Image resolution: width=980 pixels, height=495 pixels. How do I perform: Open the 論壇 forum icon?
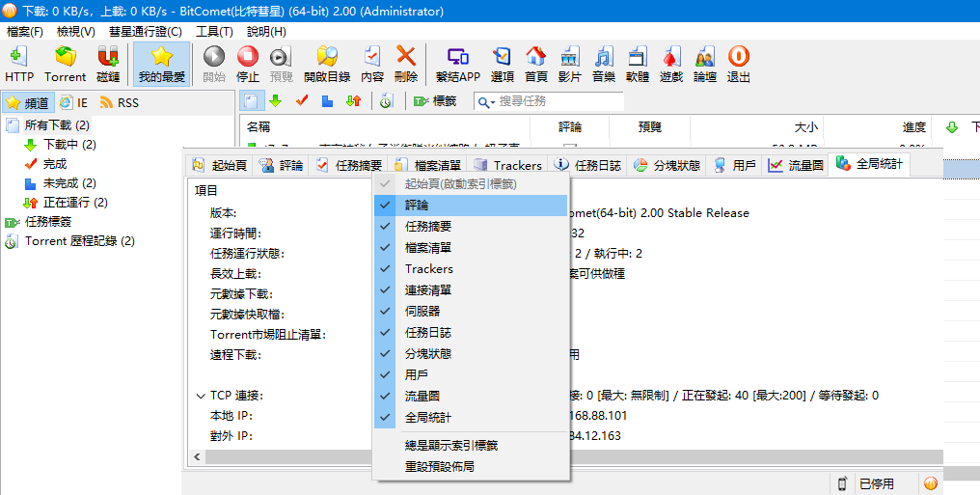(705, 64)
